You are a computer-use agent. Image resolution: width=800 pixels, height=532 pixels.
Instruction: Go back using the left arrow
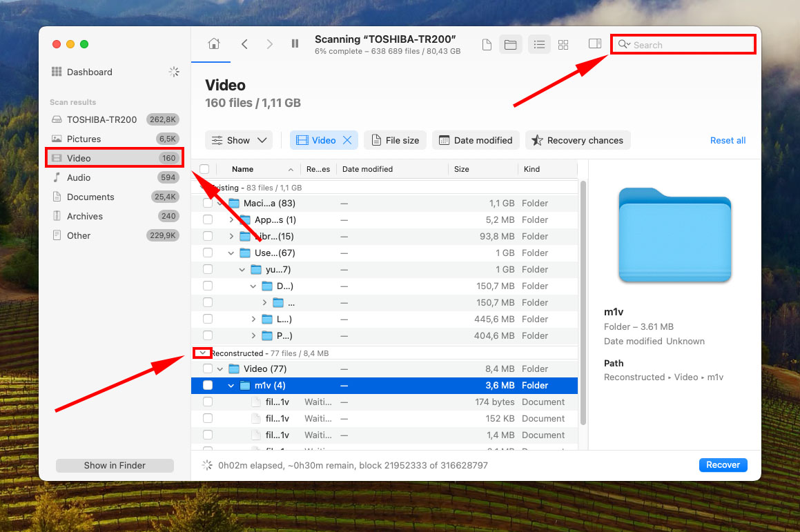tap(244, 44)
